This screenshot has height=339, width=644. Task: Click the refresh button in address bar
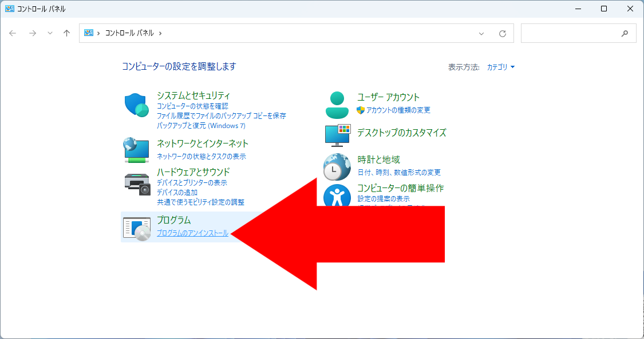[503, 33]
